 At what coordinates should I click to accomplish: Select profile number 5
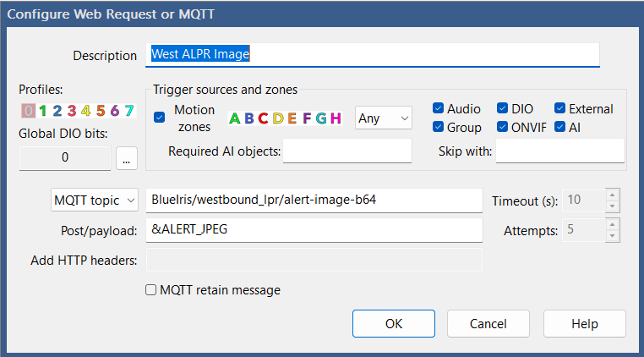[101, 110]
